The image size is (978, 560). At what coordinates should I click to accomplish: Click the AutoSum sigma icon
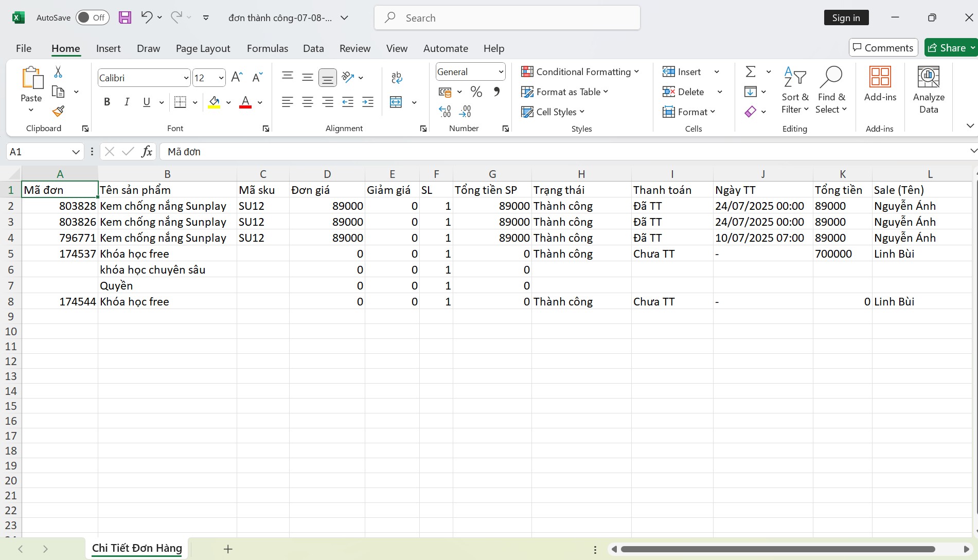[751, 72]
